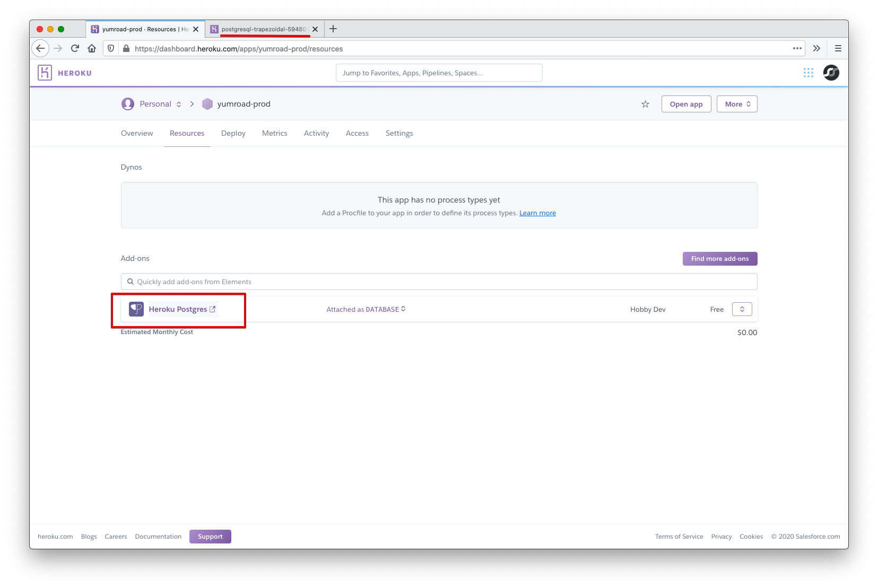This screenshot has width=878, height=588.
Task: Follow the Learn more link
Action: click(x=537, y=213)
